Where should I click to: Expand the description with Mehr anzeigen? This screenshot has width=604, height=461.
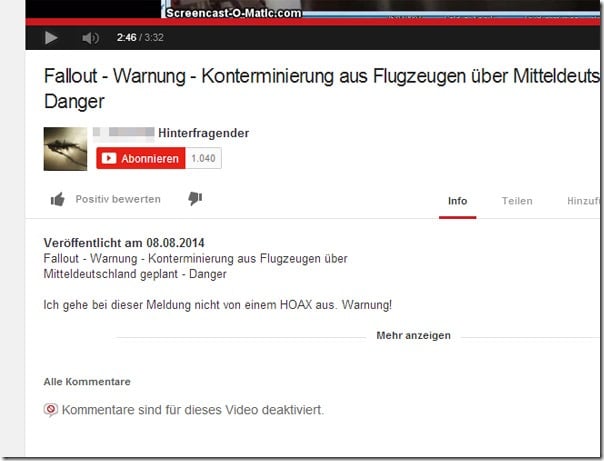point(413,335)
